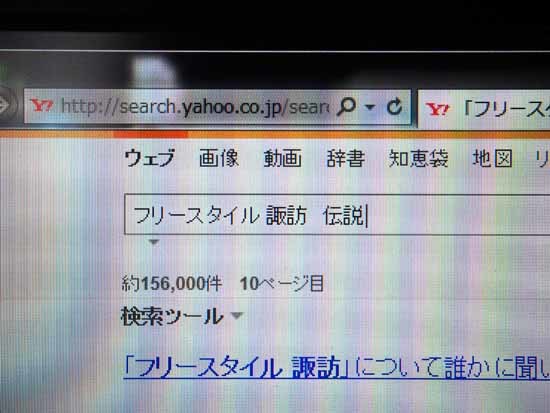
Task: Open the 地図 search category
Action: point(492,158)
